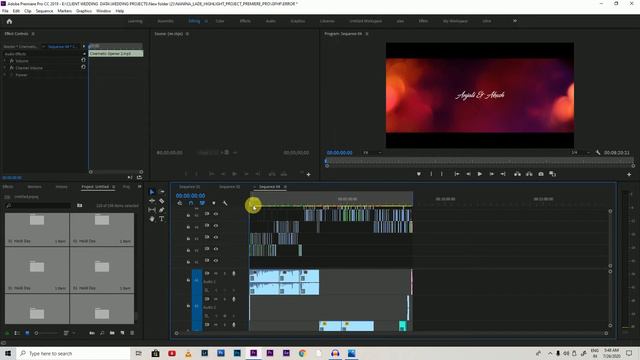
Task: Select the Pen tool
Action: pos(162,210)
